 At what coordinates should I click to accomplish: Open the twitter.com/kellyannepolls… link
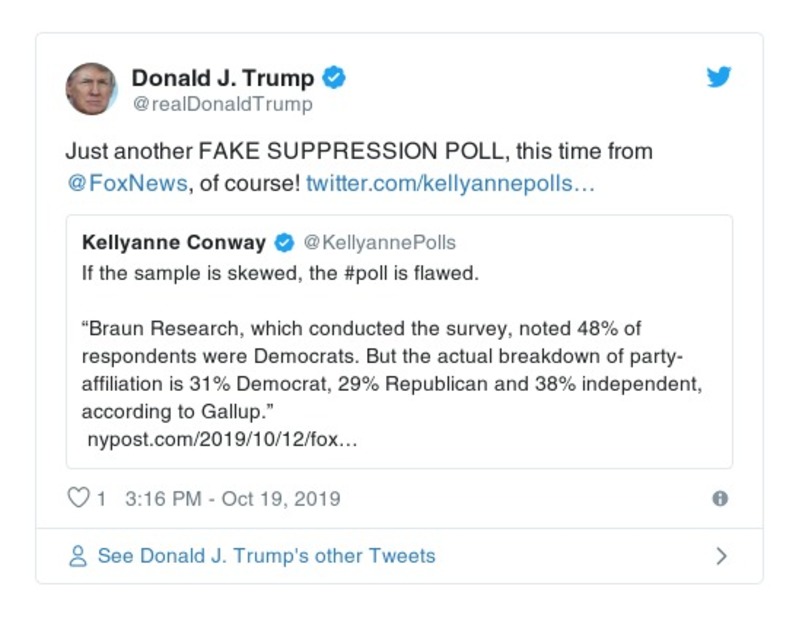point(450,185)
